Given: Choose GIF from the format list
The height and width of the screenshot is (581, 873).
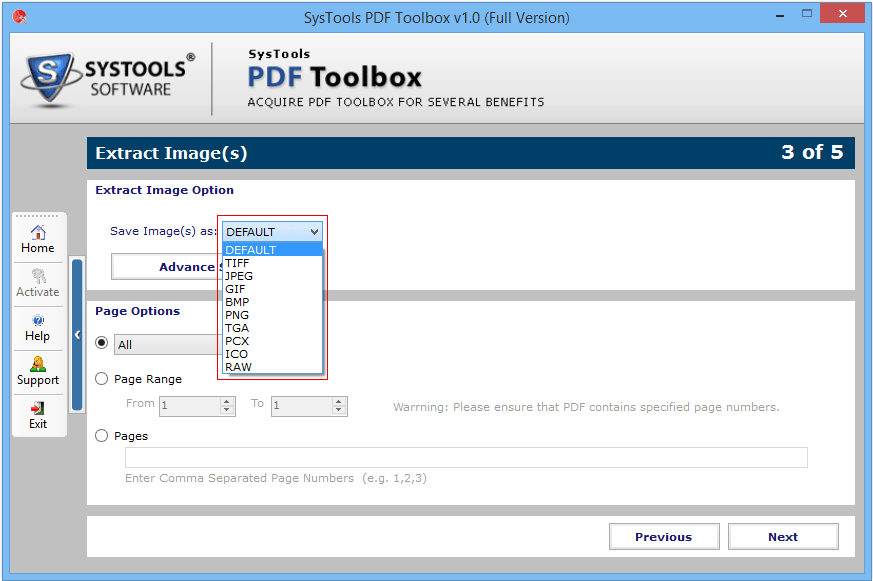Looking at the screenshot, I should pyautogui.click(x=272, y=289).
